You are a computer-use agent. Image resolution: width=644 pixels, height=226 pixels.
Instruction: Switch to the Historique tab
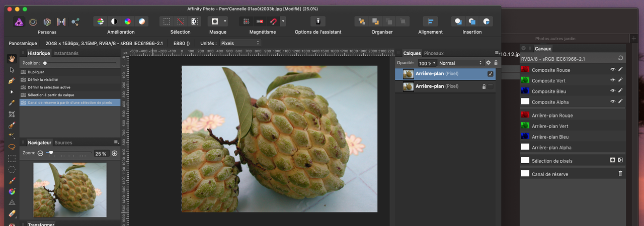pyautogui.click(x=39, y=53)
